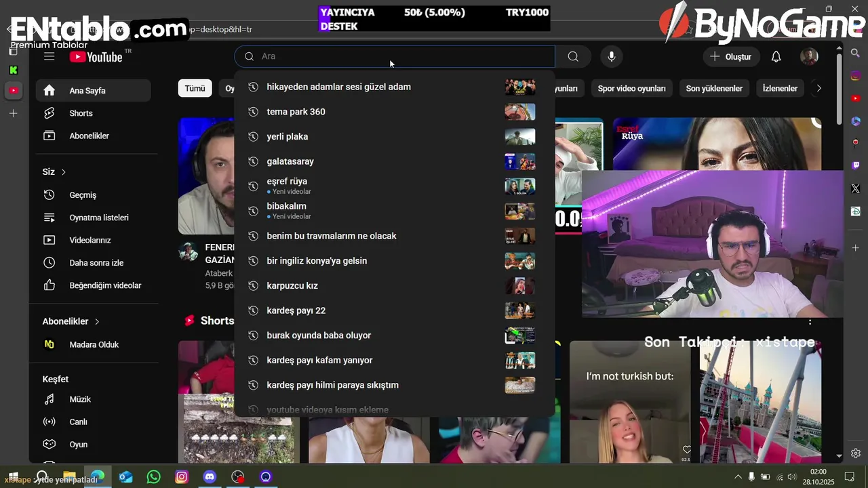Click the taskbar volume icon

pyautogui.click(x=793, y=477)
